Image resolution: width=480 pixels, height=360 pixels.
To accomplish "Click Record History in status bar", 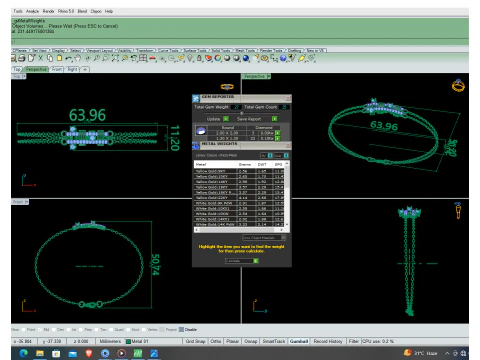I will pos(328,341).
